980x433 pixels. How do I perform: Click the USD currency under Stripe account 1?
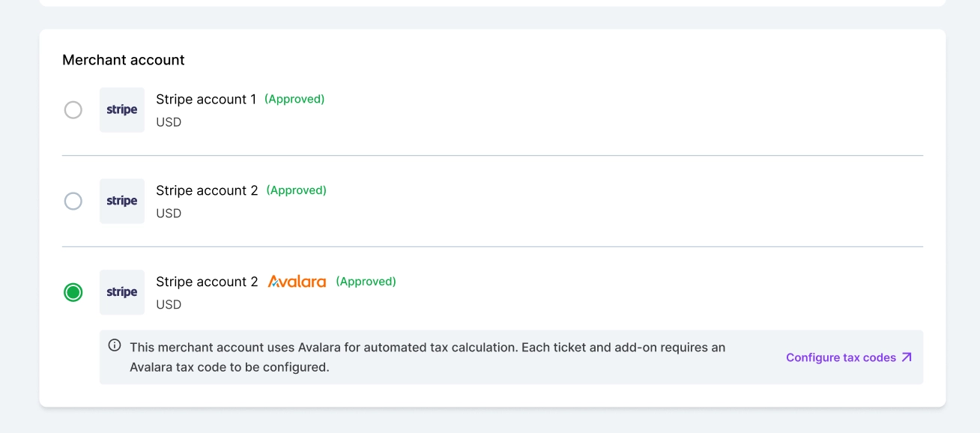click(x=169, y=122)
